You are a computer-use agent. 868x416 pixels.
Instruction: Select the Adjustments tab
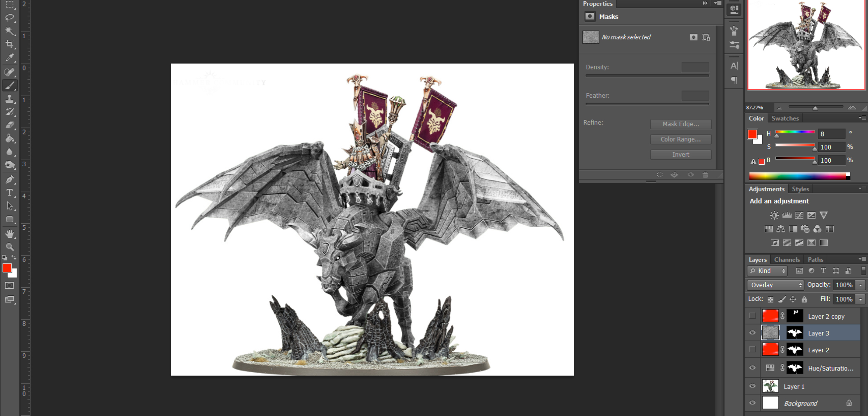click(766, 189)
